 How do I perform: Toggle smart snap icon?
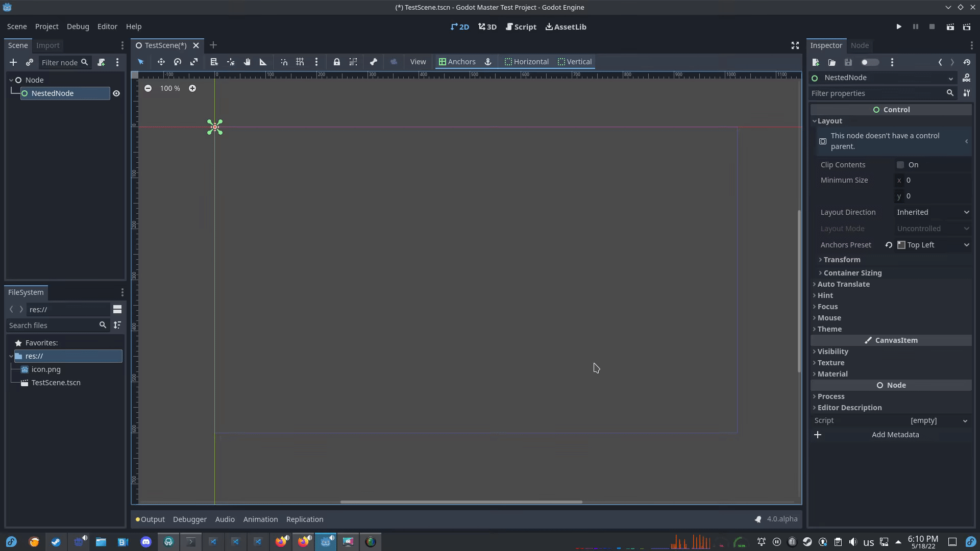coord(284,62)
